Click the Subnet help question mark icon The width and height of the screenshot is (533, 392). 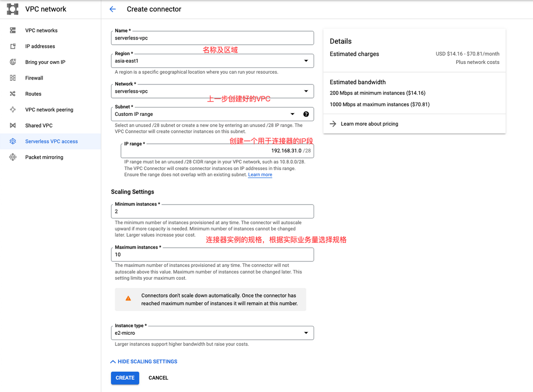coord(306,114)
